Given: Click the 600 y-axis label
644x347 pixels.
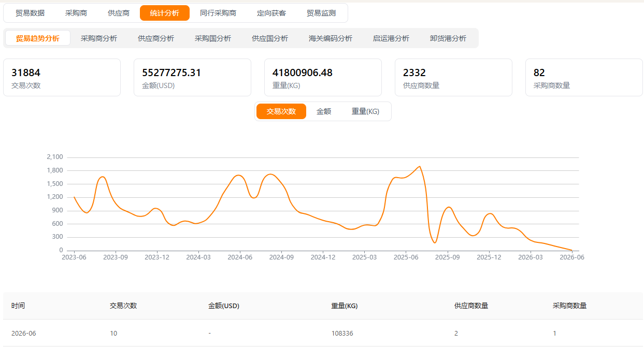Looking at the screenshot, I should click(58, 224).
